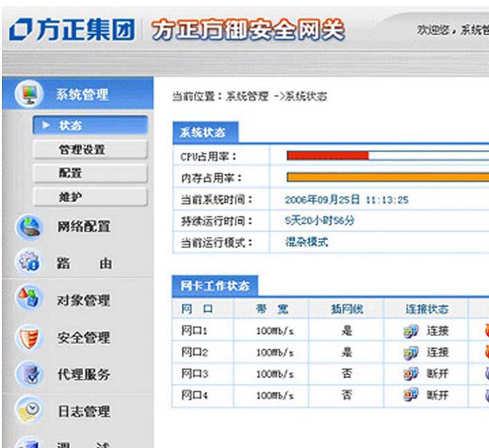Select the 状态 submenu item
Image resolution: width=489 pixels, height=448 pixels.
coord(90,125)
